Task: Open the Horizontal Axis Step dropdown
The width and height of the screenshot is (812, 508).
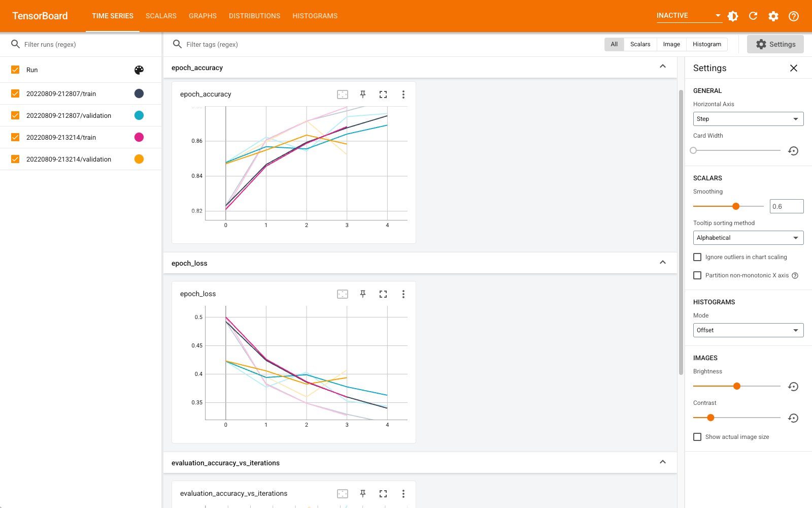Action: [x=748, y=119]
